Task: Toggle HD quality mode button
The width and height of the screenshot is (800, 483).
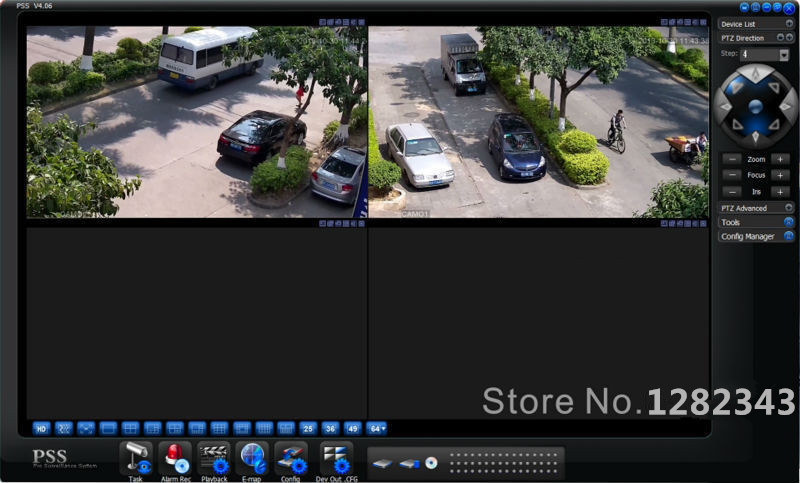Action: (41, 428)
